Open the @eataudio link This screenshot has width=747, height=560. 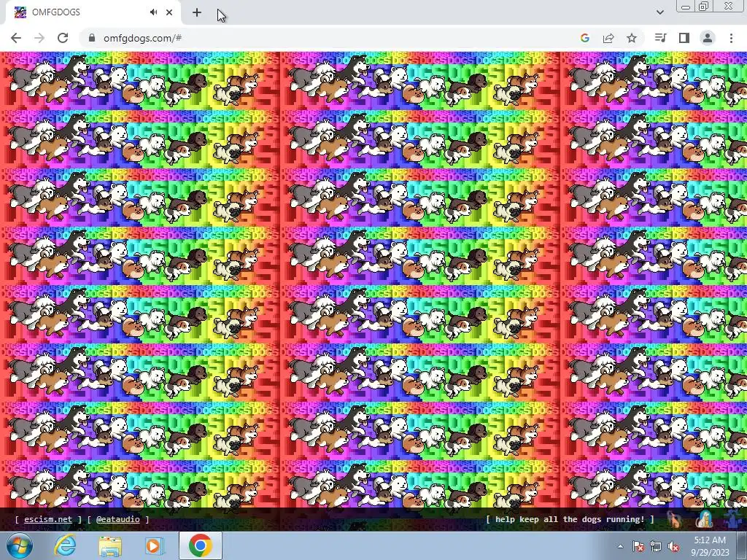[x=117, y=519]
